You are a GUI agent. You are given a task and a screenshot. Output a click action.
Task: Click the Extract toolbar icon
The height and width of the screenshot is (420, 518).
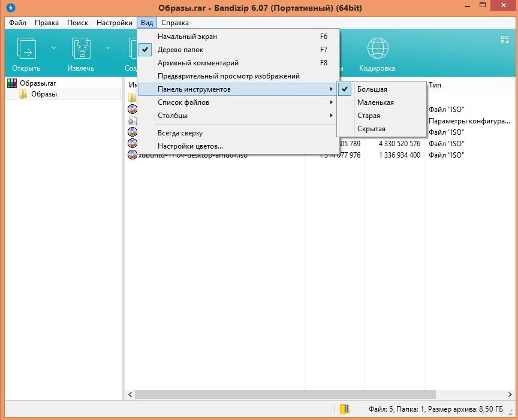pyautogui.click(x=80, y=49)
